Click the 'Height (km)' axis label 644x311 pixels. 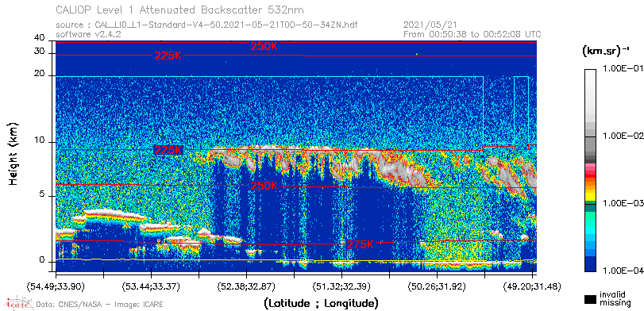14,153
